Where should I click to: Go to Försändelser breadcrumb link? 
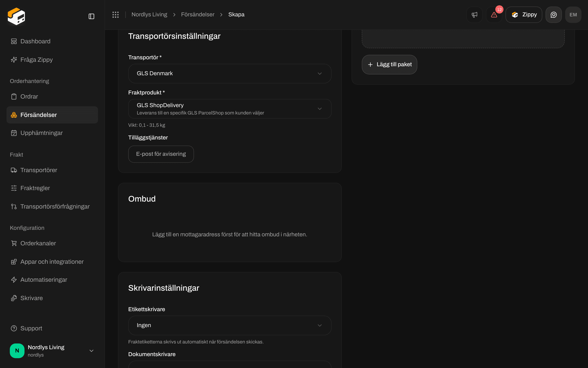click(x=198, y=15)
